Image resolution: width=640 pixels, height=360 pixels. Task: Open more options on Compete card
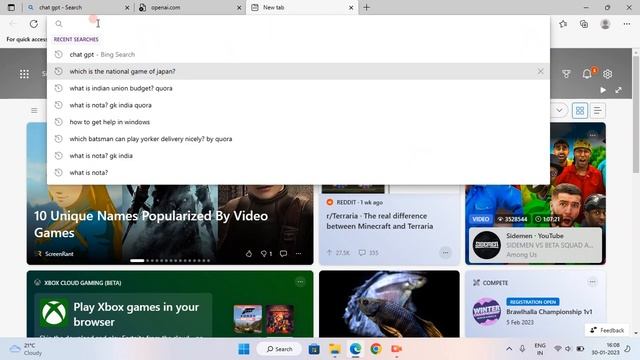point(592,282)
